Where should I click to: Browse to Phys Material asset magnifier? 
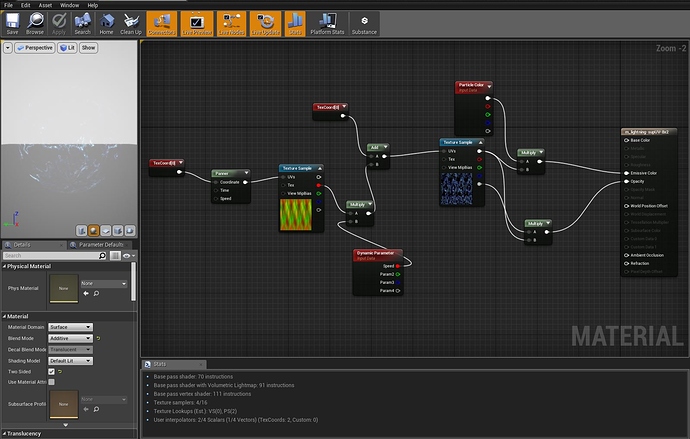click(x=96, y=293)
